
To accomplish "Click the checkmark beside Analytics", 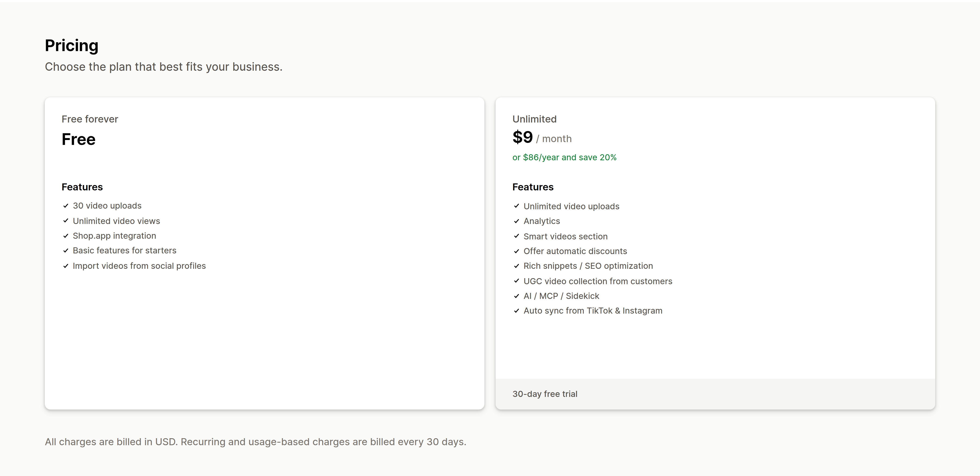I will coord(517,221).
